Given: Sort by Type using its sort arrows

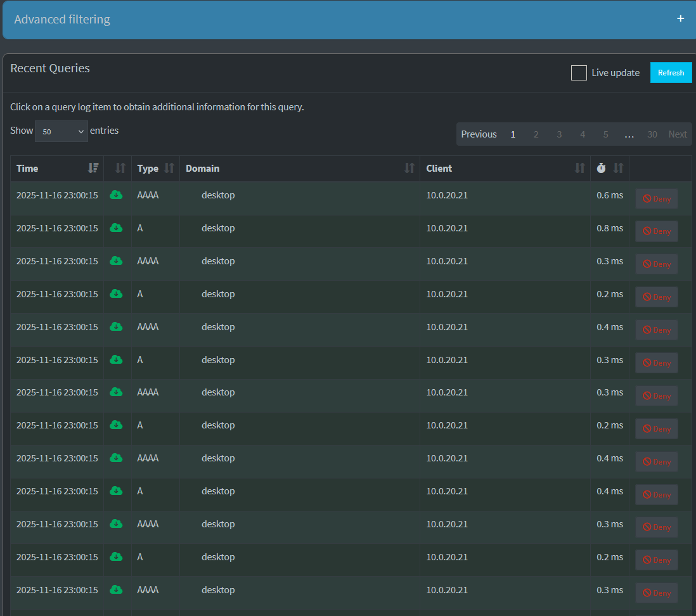Looking at the screenshot, I should (169, 168).
